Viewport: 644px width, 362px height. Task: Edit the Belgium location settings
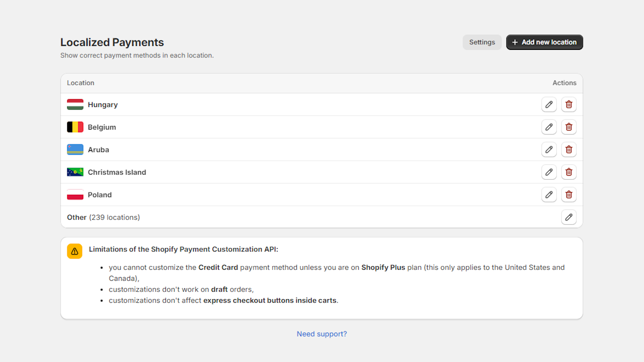[549, 127]
